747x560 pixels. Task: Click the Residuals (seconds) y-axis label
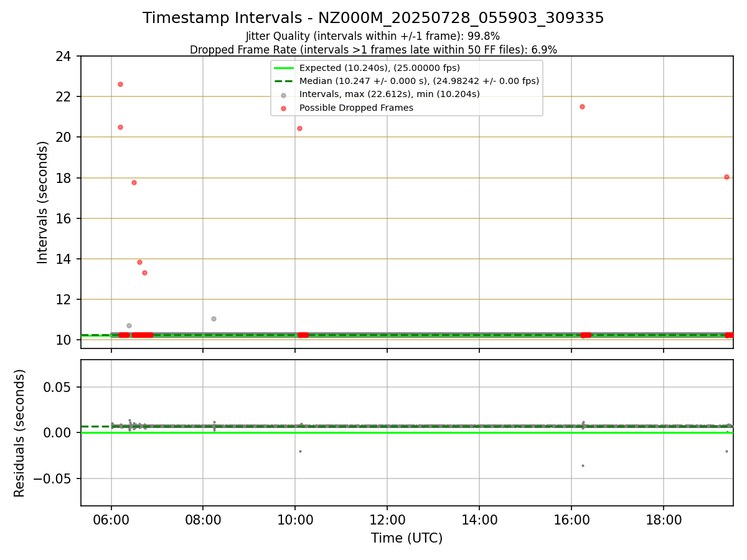[x=19, y=433]
